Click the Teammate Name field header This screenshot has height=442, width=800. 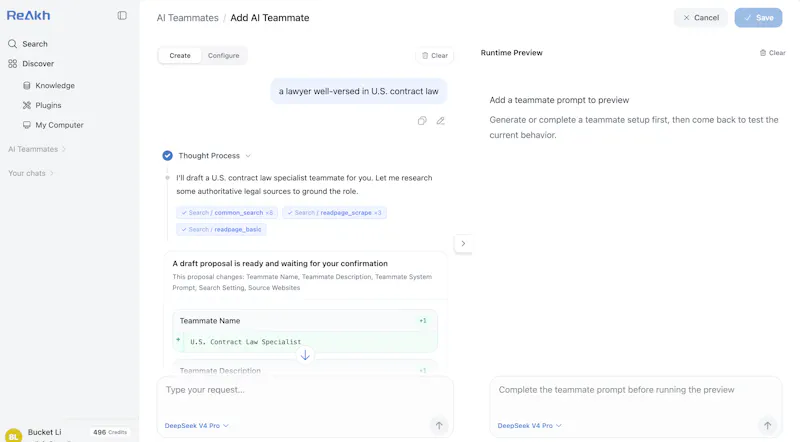tap(305, 321)
